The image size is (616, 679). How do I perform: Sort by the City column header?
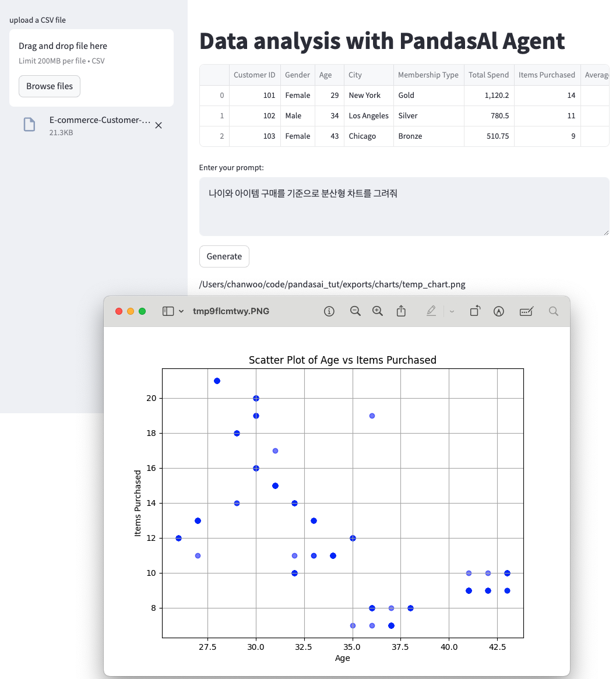click(368, 75)
